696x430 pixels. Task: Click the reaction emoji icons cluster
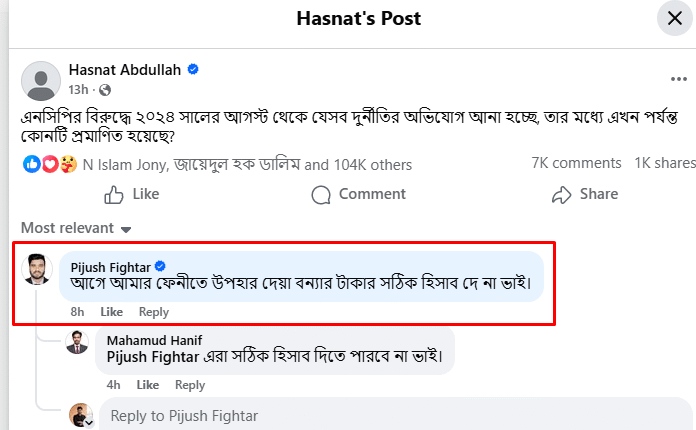[50, 163]
